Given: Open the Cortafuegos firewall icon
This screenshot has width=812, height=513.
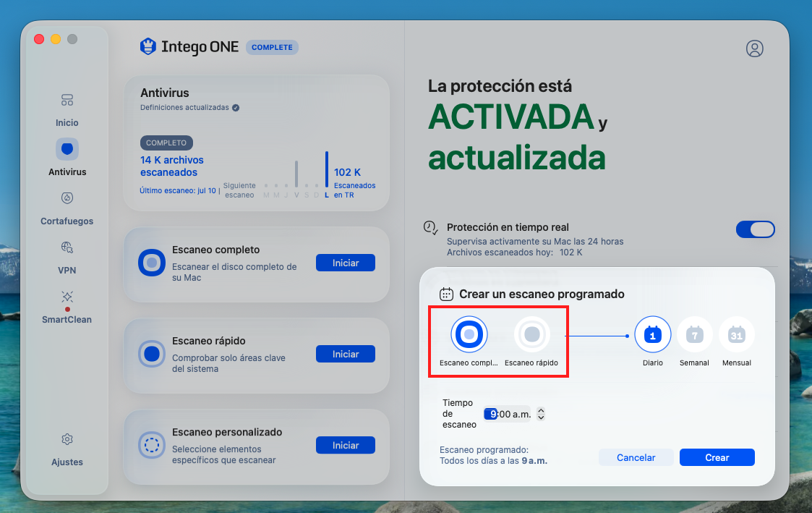Looking at the screenshot, I should point(67,198).
